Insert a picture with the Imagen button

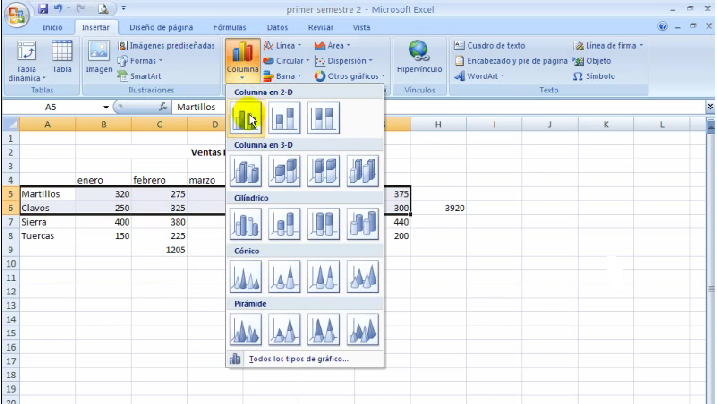click(x=98, y=58)
